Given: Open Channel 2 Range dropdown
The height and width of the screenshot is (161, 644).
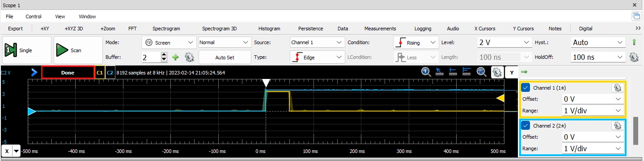Looking at the screenshot, I should coord(593,149).
